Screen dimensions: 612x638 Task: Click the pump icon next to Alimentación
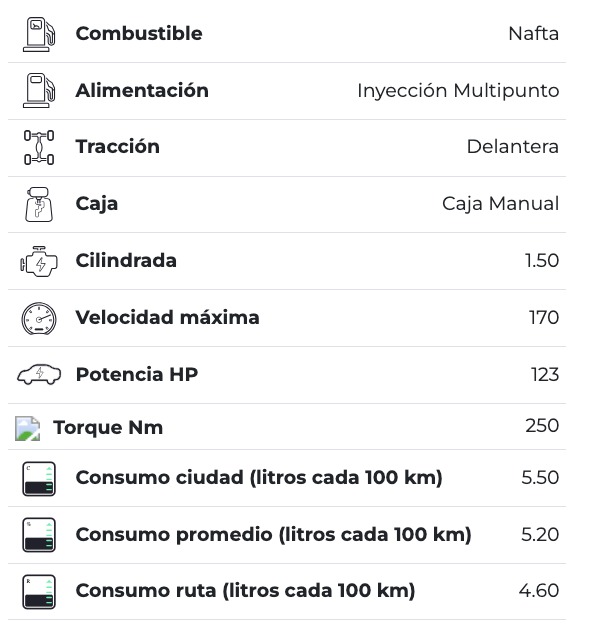tap(39, 91)
